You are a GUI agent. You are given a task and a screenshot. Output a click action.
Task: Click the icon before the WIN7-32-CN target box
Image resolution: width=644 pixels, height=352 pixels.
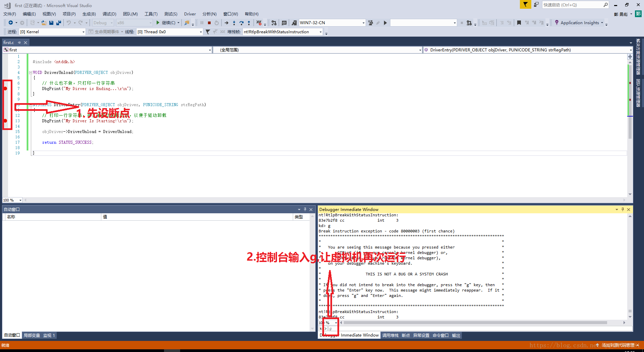(x=294, y=23)
